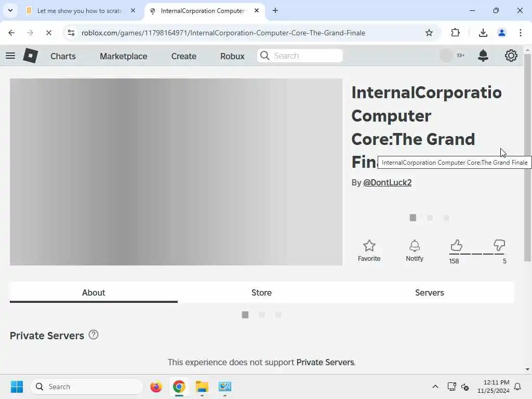Open the Chrome downloads icon
532x399 pixels.
point(483,33)
